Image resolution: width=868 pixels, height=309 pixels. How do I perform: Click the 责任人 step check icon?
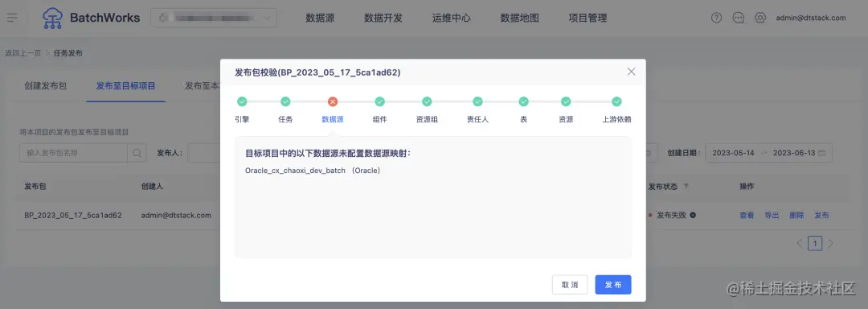point(477,101)
